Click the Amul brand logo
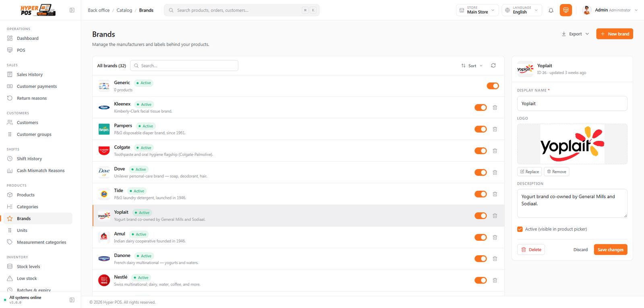Viewport: 644px width, 308px height. 104,237
